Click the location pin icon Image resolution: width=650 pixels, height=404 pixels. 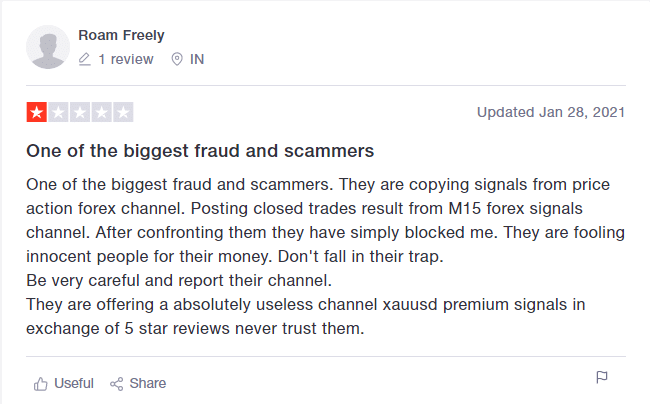(x=177, y=59)
